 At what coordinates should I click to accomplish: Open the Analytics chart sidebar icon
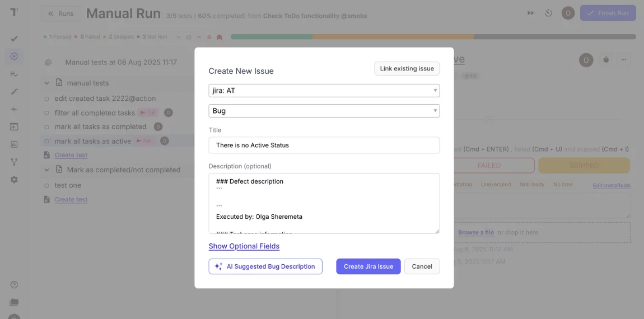[x=14, y=144]
